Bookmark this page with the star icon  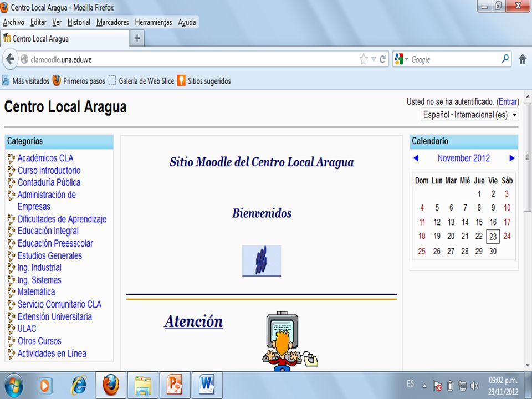pyautogui.click(x=364, y=59)
